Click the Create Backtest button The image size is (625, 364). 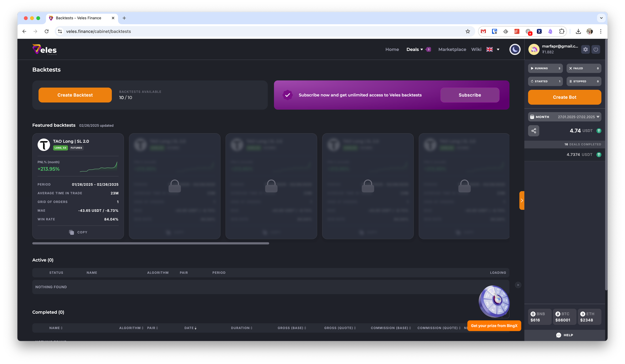click(75, 95)
